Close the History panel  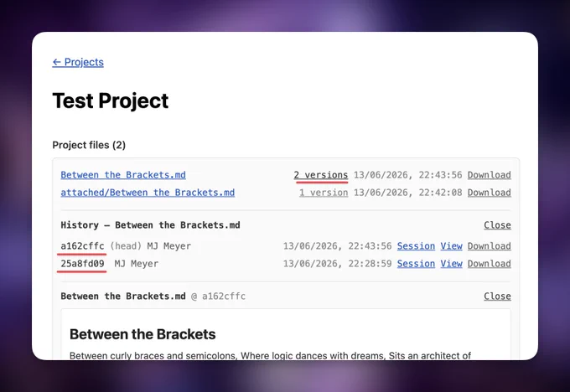click(x=497, y=224)
